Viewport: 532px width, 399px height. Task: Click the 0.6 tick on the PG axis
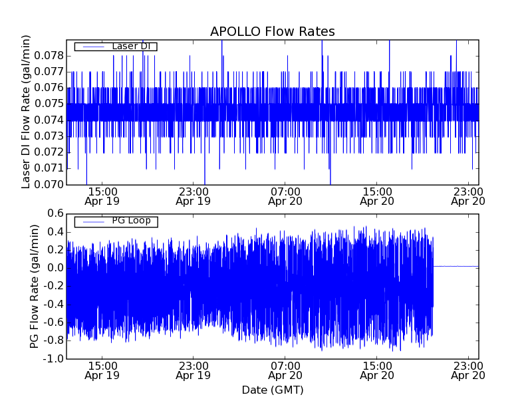tap(55, 213)
